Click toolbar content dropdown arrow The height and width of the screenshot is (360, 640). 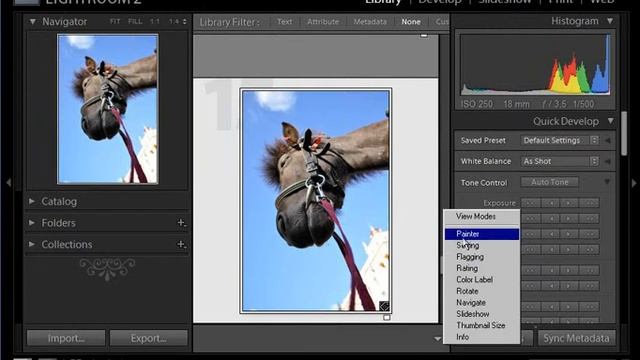click(x=437, y=339)
